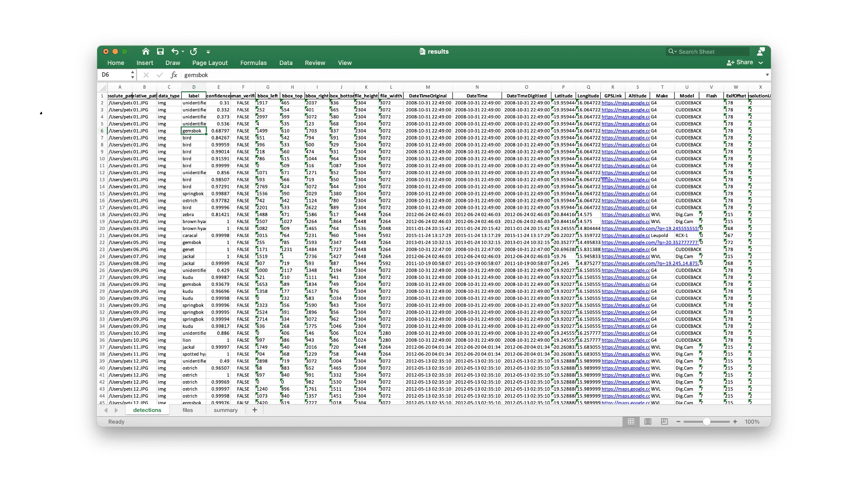Open Customize Quick Access Toolbar dropdown

click(208, 52)
